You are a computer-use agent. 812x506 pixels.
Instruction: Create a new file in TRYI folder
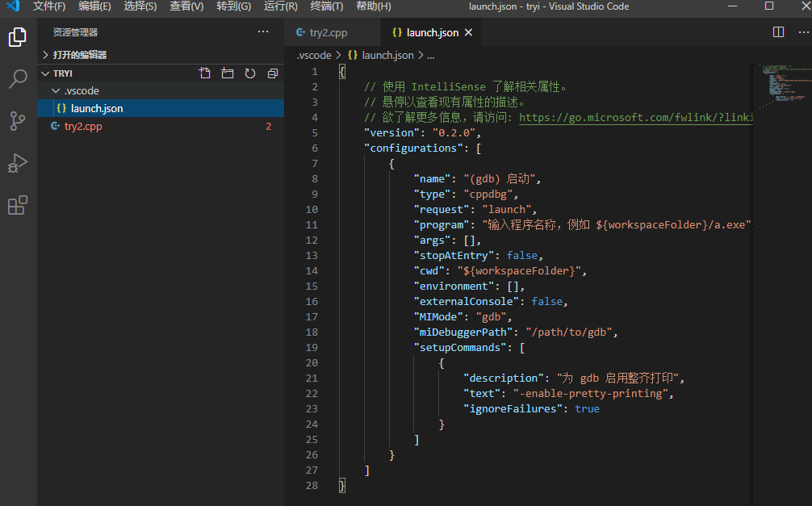(204, 73)
